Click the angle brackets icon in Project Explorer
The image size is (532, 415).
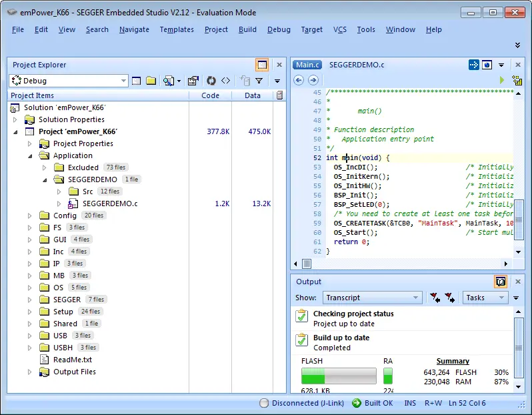[x=225, y=81]
